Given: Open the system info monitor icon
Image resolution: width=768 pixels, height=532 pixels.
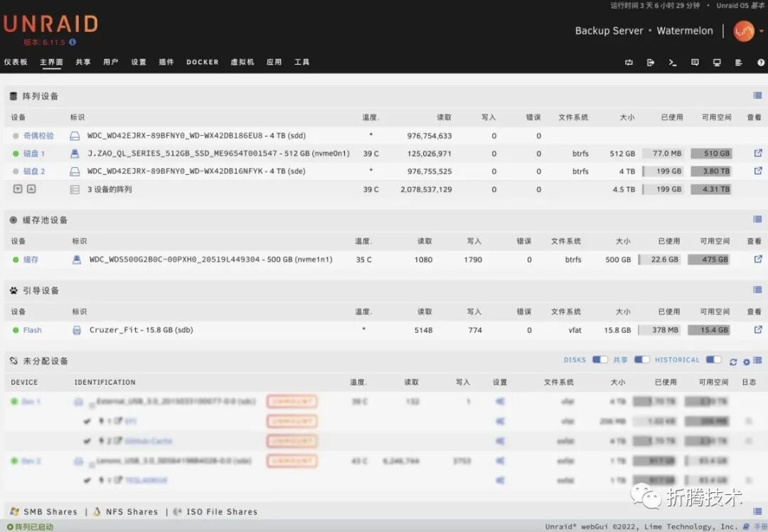Looking at the screenshot, I should tap(717, 62).
